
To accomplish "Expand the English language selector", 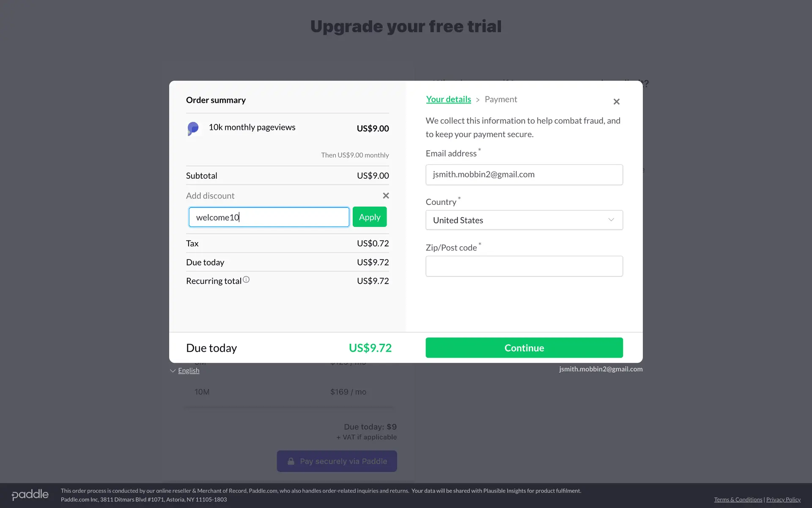I will [x=188, y=370].
